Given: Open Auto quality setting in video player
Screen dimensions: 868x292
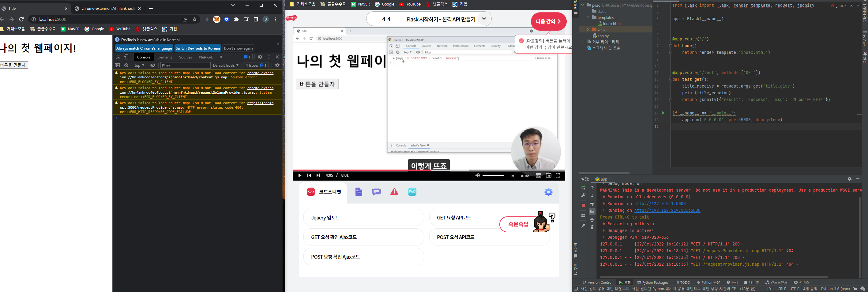Looking at the screenshot, I should pyautogui.click(x=525, y=176).
